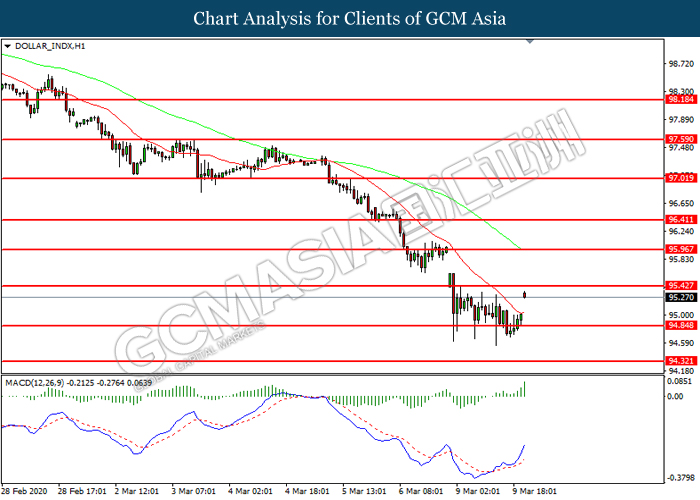
Task: Click the 3 Mar 07:01 time label
Action: (193, 491)
